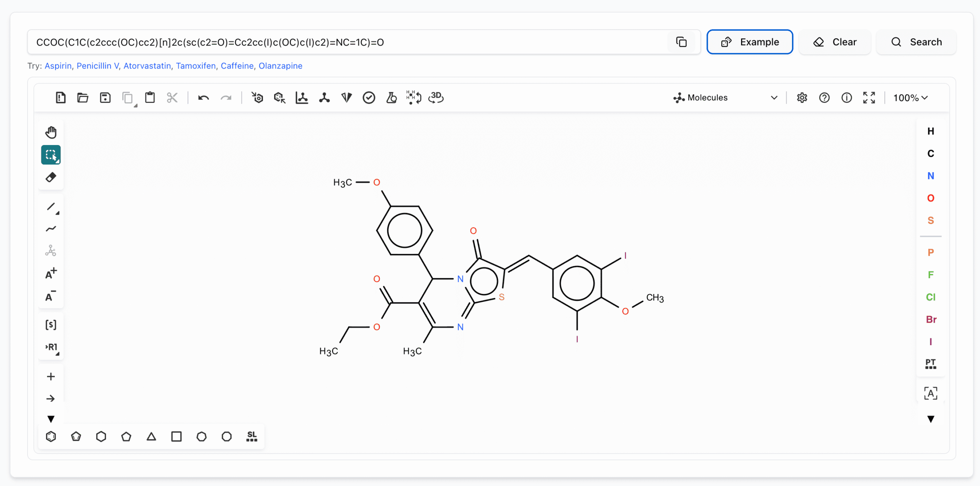Viewport: 980px width, 486px height.
Task: Click the SMILES input field
Action: point(345,42)
